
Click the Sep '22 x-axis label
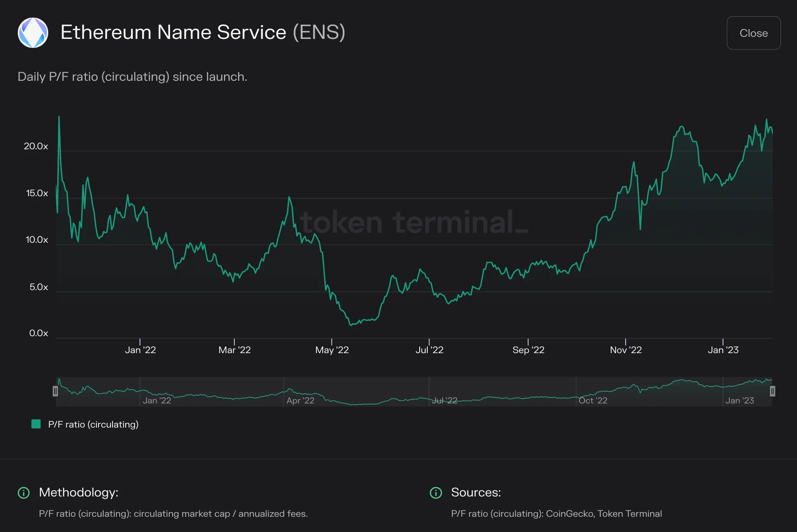[528, 350]
